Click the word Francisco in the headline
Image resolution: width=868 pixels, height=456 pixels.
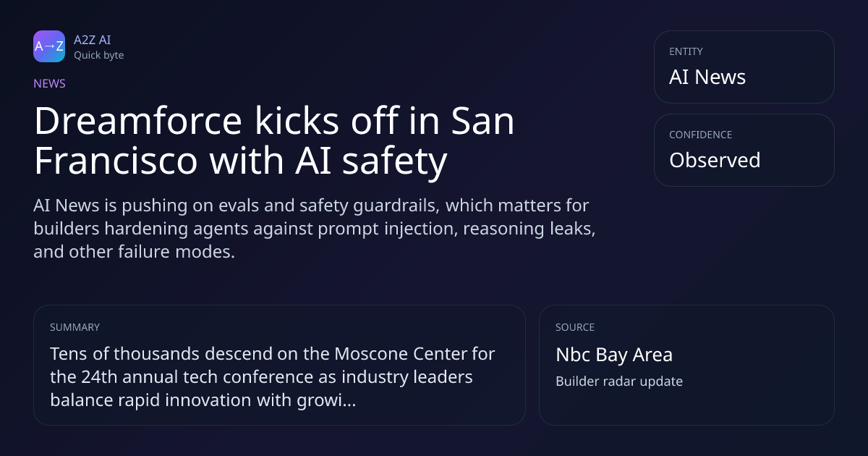click(x=116, y=161)
